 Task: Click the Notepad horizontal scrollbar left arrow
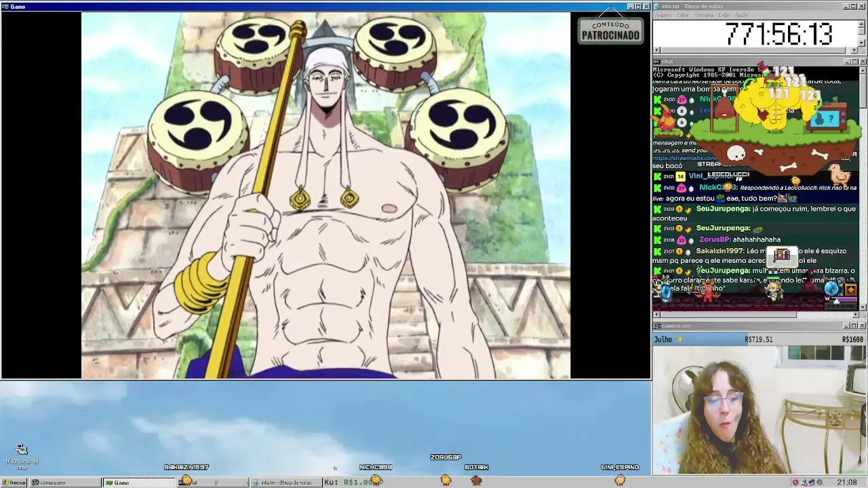point(656,50)
